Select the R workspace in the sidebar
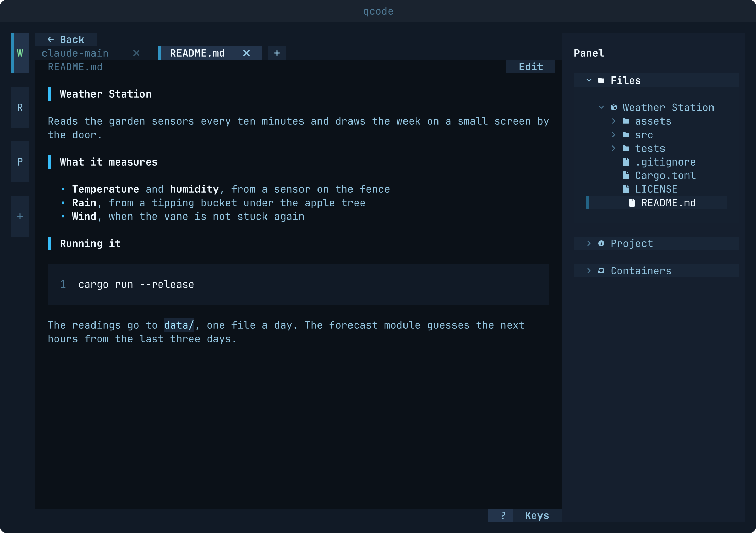The width and height of the screenshot is (756, 533). click(x=20, y=107)
